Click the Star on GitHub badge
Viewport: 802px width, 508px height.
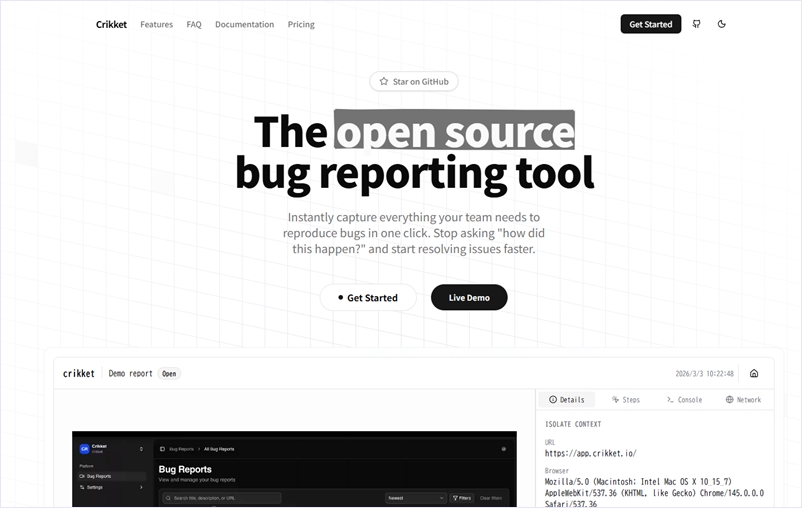(413, 81)
